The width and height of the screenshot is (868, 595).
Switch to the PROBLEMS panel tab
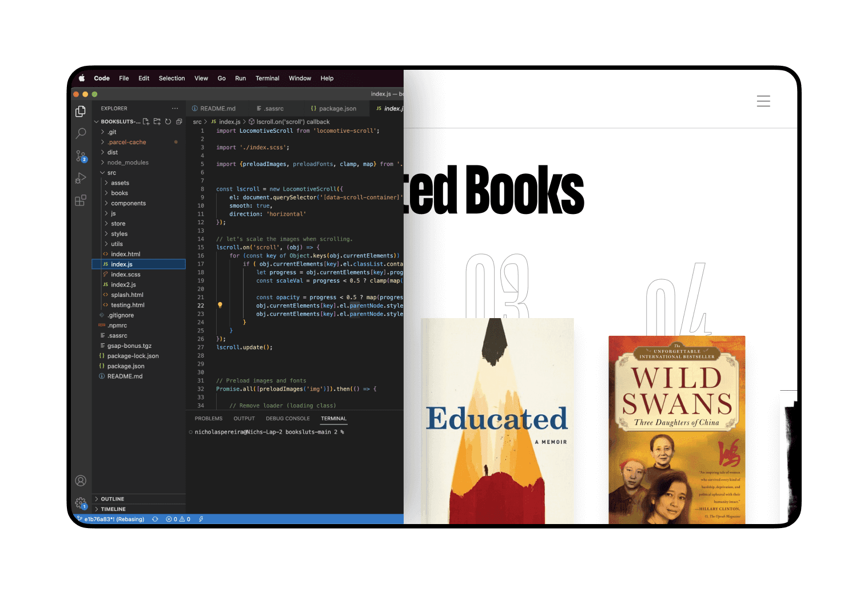209,418
